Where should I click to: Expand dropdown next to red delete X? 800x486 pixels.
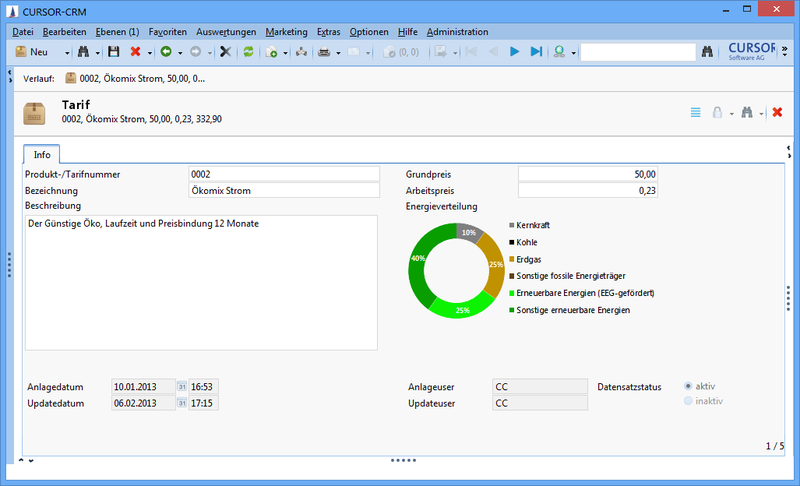point(150,51)
